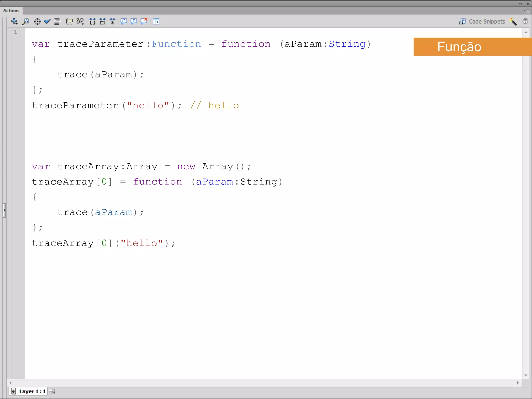This screenshot has height=399, width=532.
Task: Click the blue 'String' type in first line
Action: point(347,44)
